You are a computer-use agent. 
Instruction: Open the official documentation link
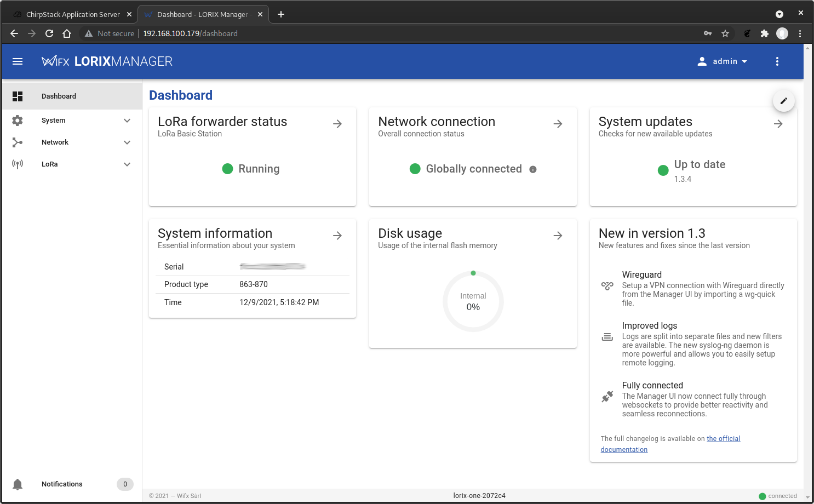pyautogui.click(x=670, y=444)
